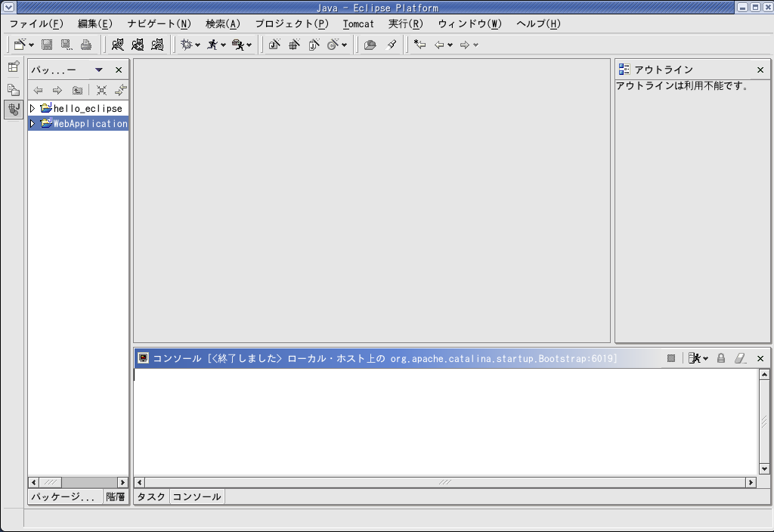Click the External Tools toolbox icon
Image resolution: width=774 pixels, height=532 pixels.
(238, 45)
